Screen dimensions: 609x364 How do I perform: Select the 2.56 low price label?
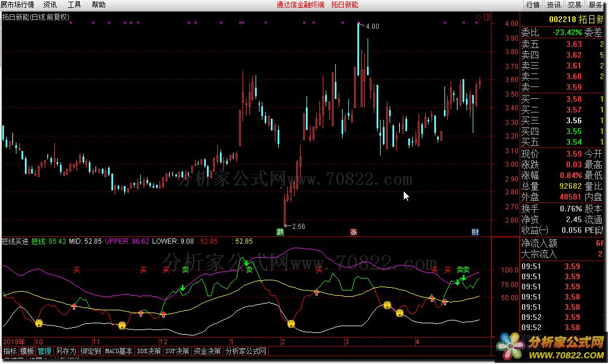tap(299, 226)
